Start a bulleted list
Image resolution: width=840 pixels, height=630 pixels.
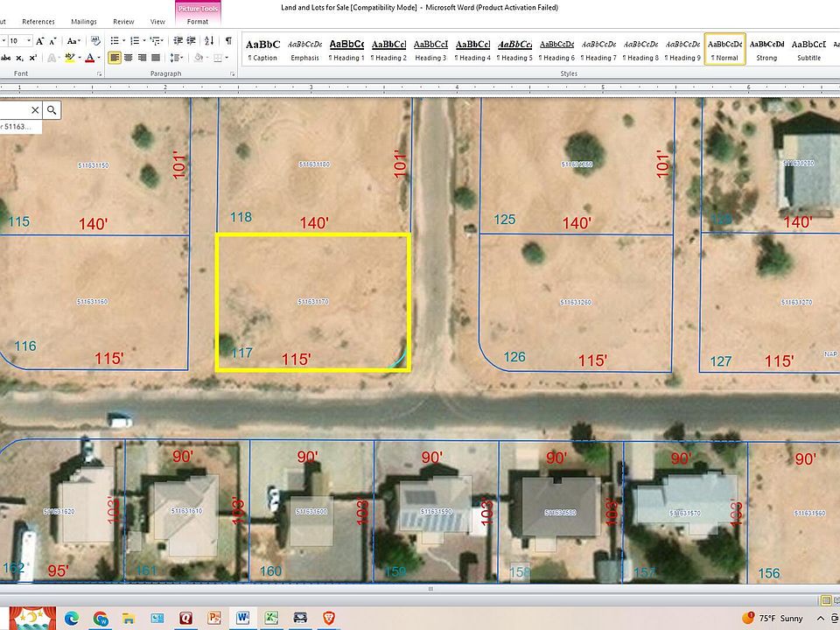(114, 41)
